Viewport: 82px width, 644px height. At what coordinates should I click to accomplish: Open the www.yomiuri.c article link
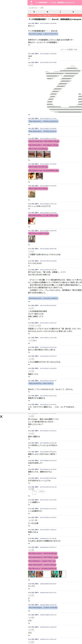[x=43, y=298]
